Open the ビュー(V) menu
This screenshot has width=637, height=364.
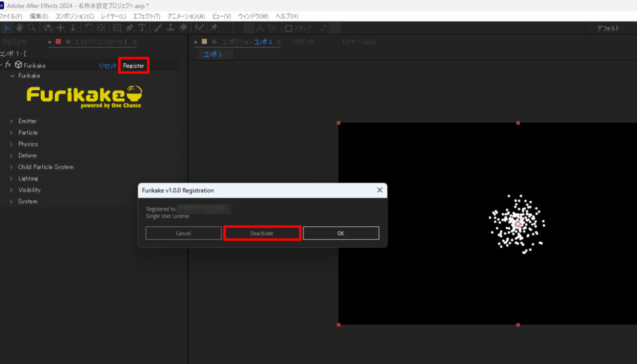pos(222,16)
